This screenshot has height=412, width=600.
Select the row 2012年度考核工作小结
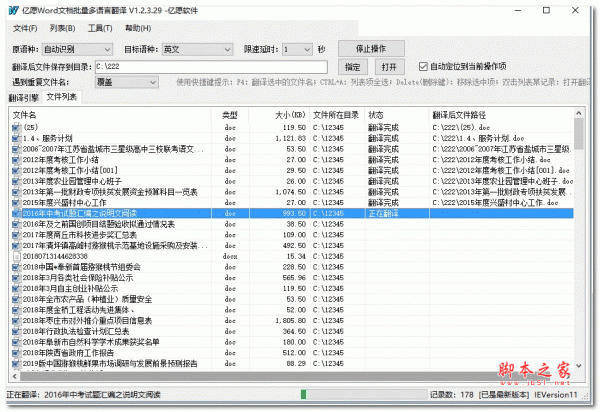pos(292,160)
